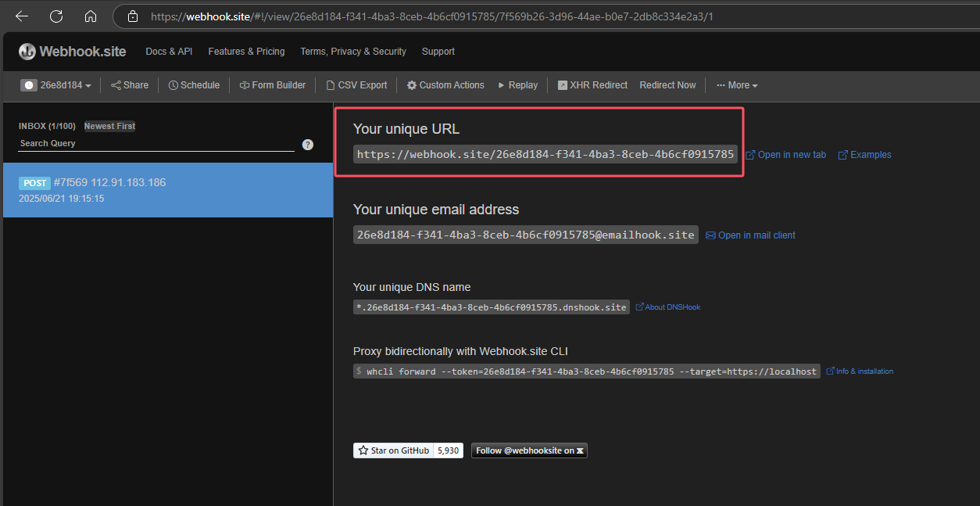Click the Webhook.site logo
This screenshot has height=506, width=980.
click(73, 52)
